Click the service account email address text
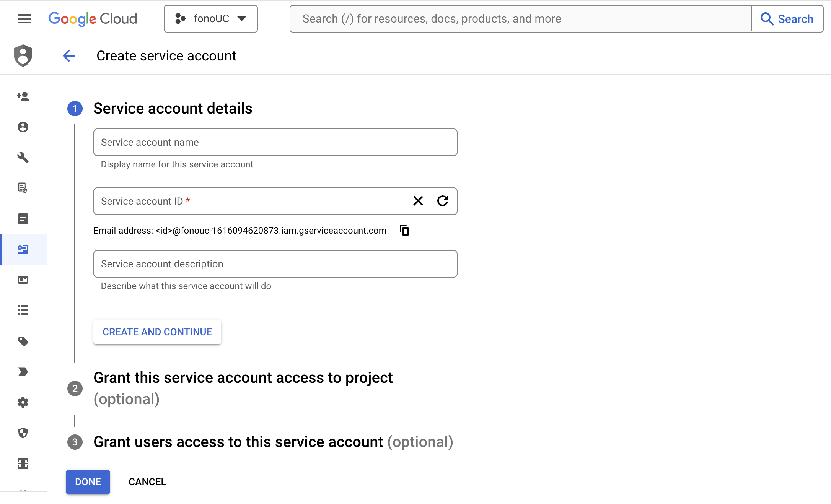The image size is (831, 504). click(240, 231)
